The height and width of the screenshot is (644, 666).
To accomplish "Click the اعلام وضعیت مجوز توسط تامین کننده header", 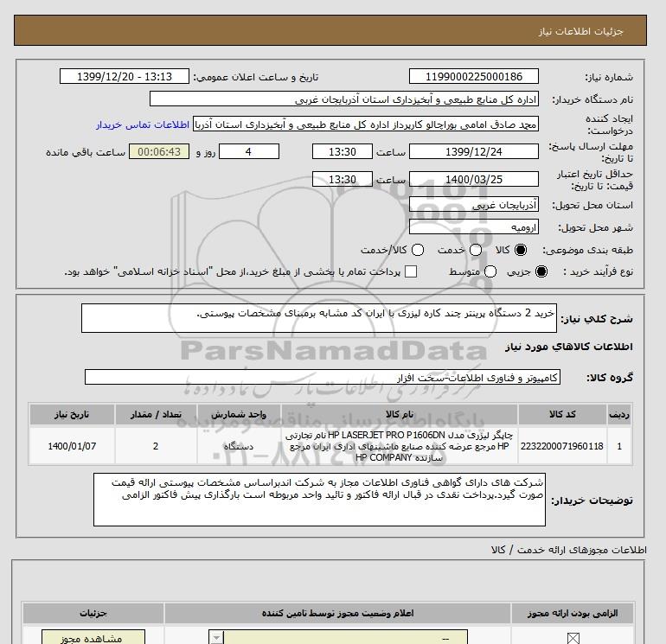I will point(337,613).
